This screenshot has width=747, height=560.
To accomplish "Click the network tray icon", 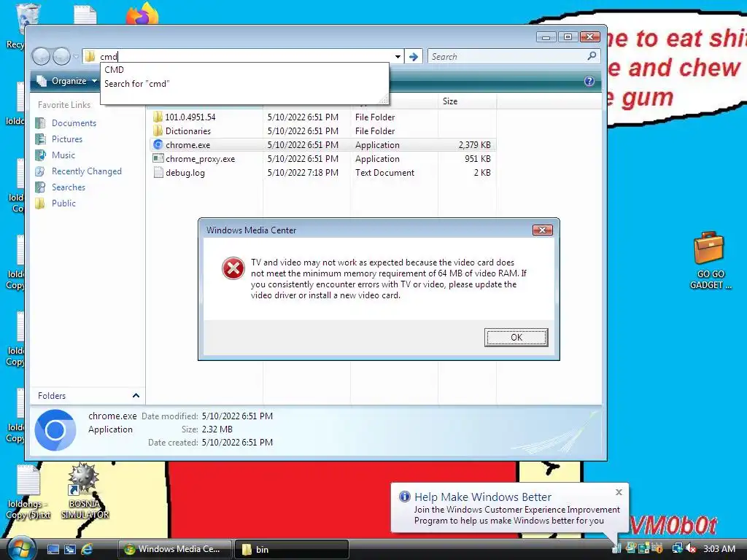I will point(677,548).
